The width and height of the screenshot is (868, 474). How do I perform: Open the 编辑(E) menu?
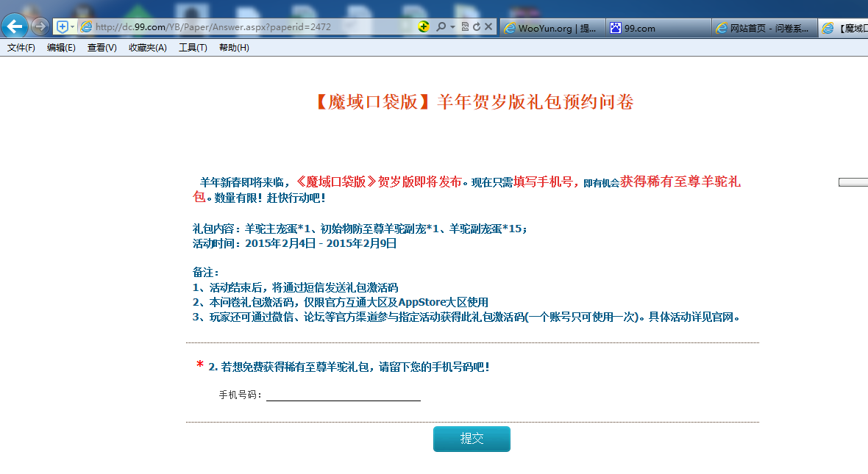62,48
